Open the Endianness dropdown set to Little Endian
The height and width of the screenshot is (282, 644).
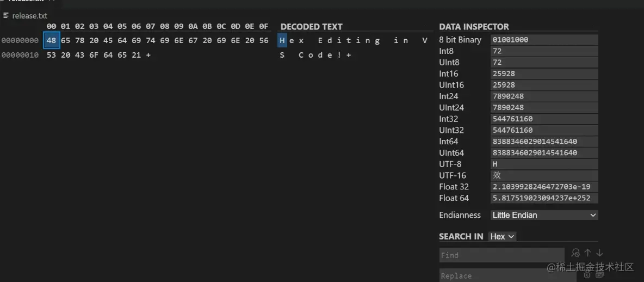coord(544,215)
